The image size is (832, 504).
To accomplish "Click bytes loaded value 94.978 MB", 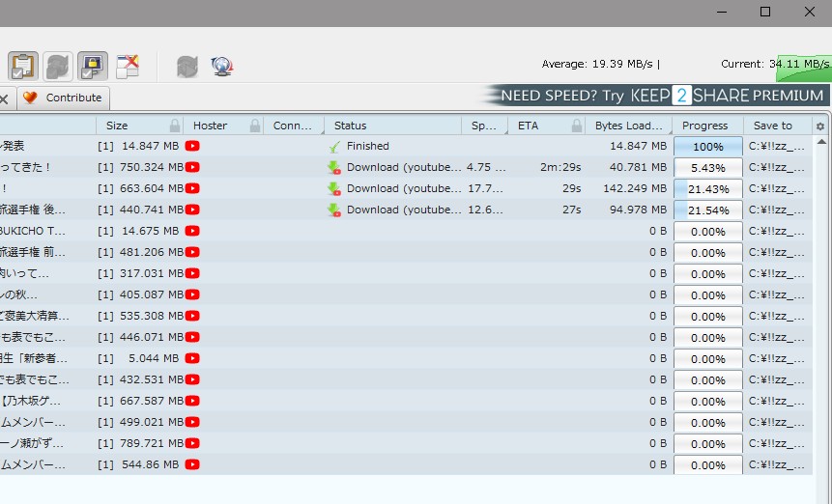I will tap(638, 210).
